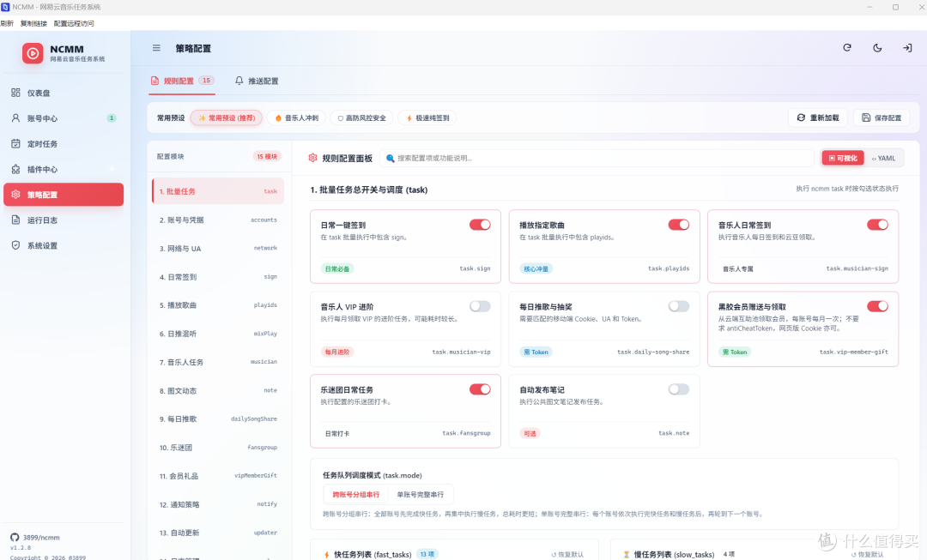Click 配置远程访问 in the menu bar
Screen dimensions: 927x560
(x=74, y=24)
